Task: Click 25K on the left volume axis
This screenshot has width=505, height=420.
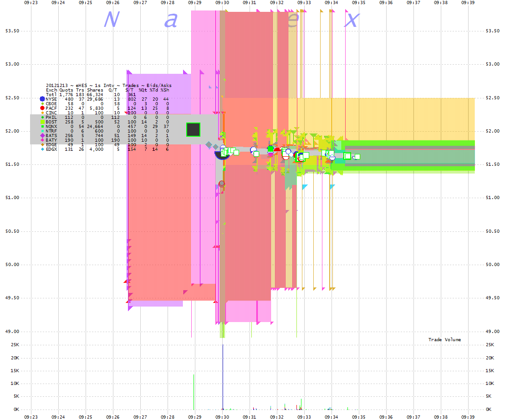Action: [x=15, y=345]
